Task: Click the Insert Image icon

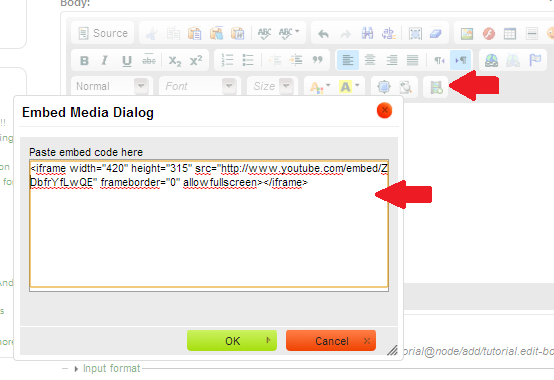Action: click(x=467, y=34)
